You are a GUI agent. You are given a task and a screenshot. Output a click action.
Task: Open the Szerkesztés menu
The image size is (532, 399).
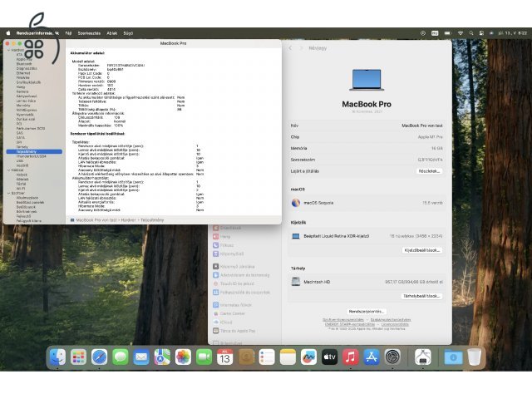89,33
